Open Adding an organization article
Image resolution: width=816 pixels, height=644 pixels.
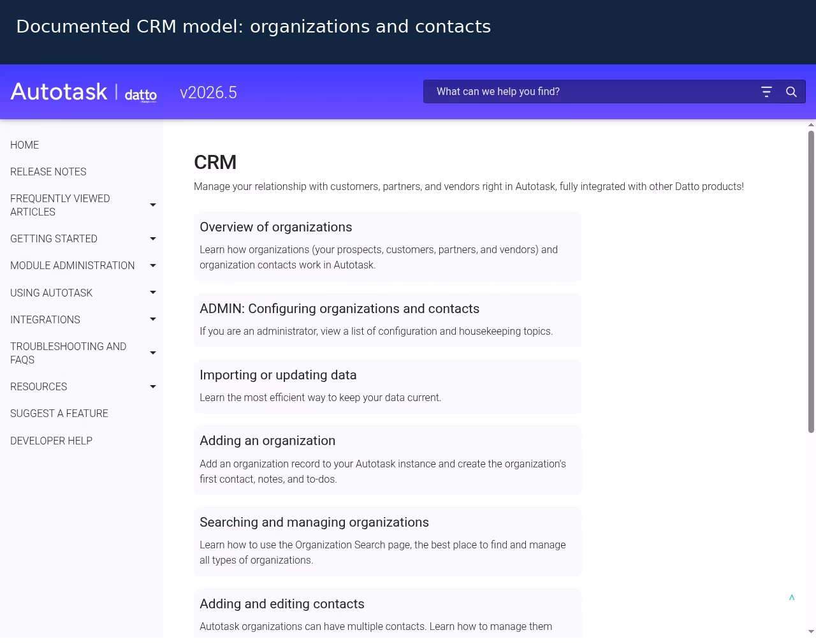click(268, 441)
